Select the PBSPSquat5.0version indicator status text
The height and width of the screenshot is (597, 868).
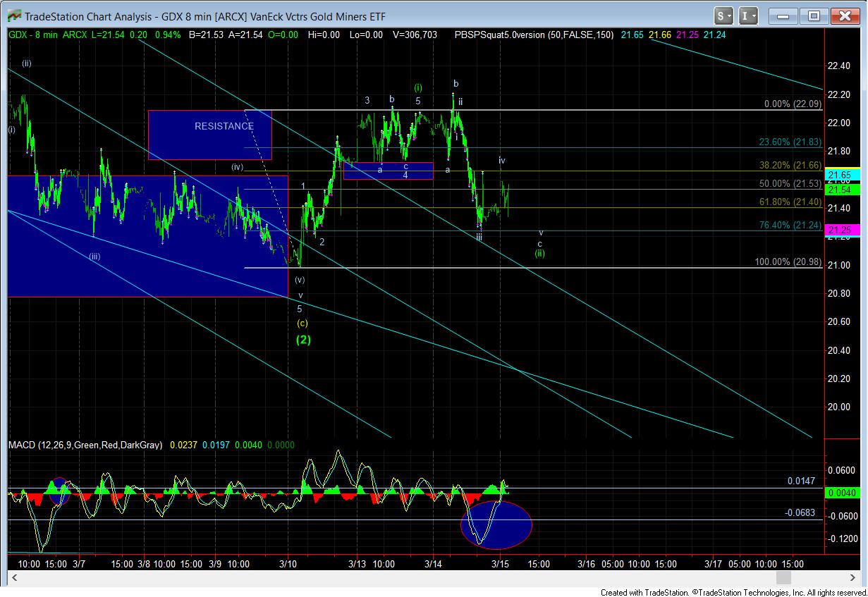tap(533, 35)
